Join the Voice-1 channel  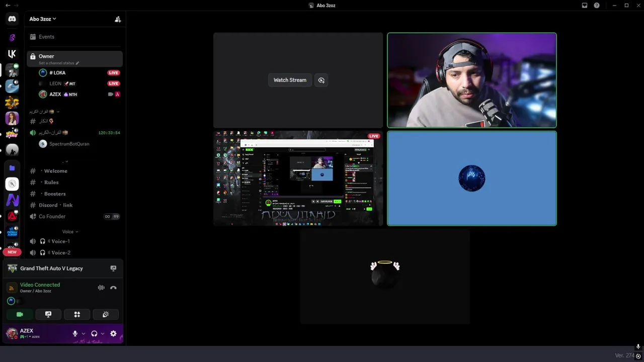click(74, 241)
